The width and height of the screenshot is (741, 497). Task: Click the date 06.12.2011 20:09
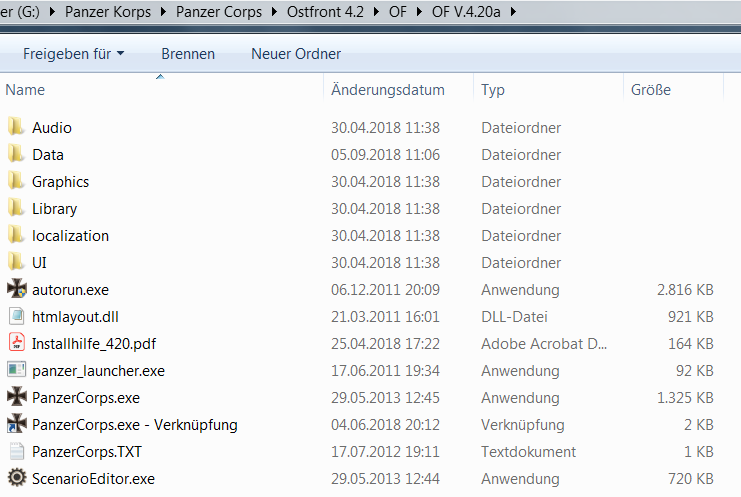click(385, 289)
